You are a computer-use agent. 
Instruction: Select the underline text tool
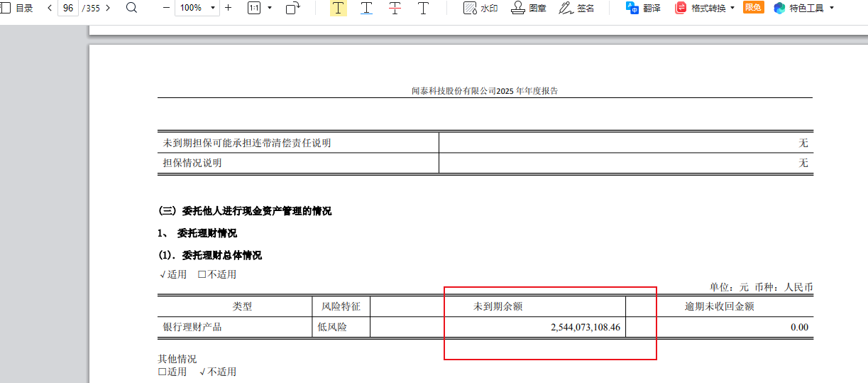(x=366, y=9)
